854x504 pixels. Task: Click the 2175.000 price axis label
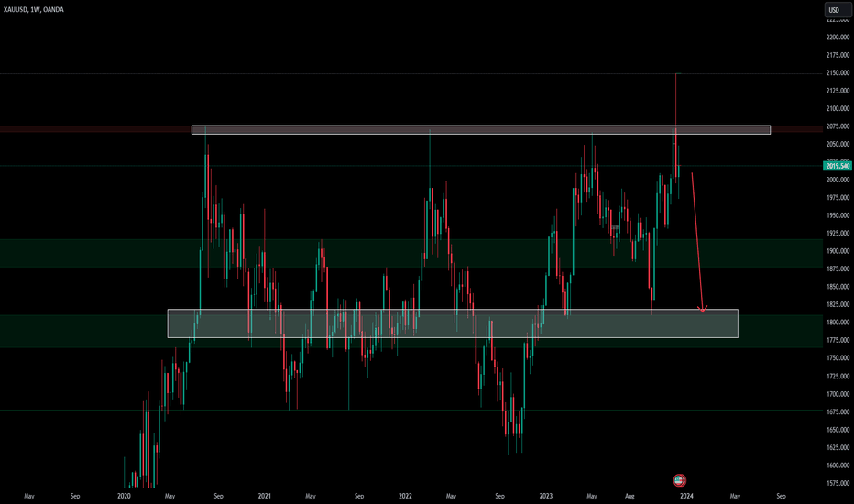(x=838, y=55)
